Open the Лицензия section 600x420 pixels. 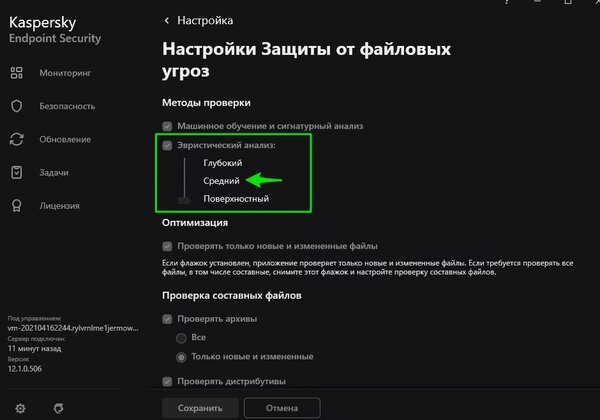coord(59,206)
